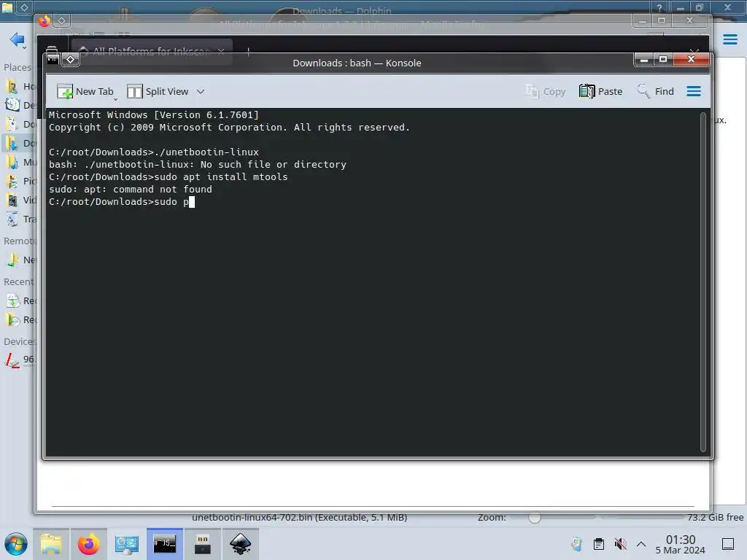Click the Firefox window logo icon
This screenshot has width=747, height=560.
tap(44, 21)
